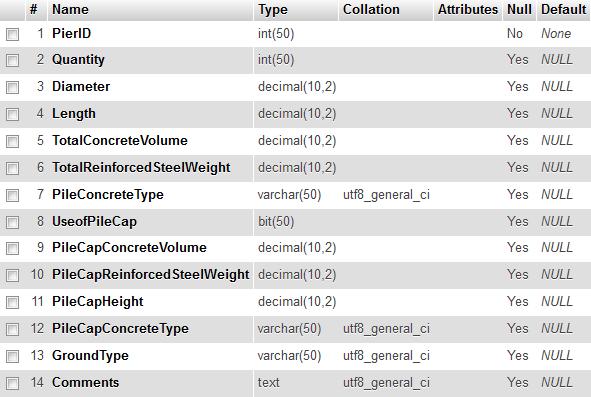Select checkbox for PileCapReinforcedSteelWeight
This screenshot has width=591, height=397.
pyautogui.click(x=12, y=275)
